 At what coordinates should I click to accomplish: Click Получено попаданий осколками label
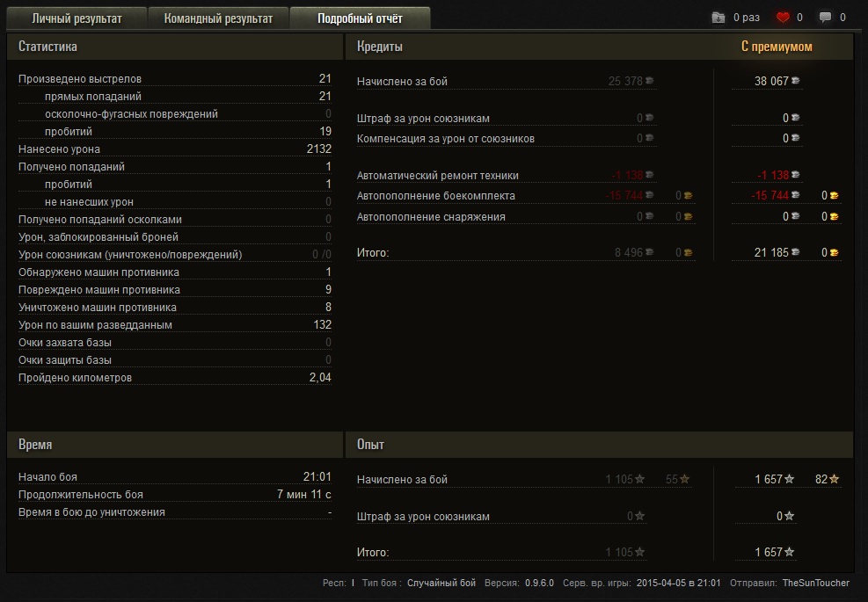(x=99, y=219)
